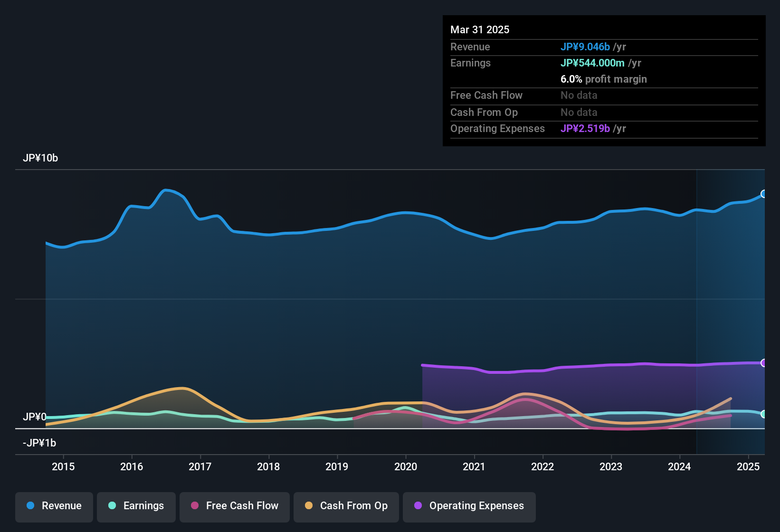The image size is (780, 532).
Task: Click the 2021 x-axis label
Action: coord(474,466)
